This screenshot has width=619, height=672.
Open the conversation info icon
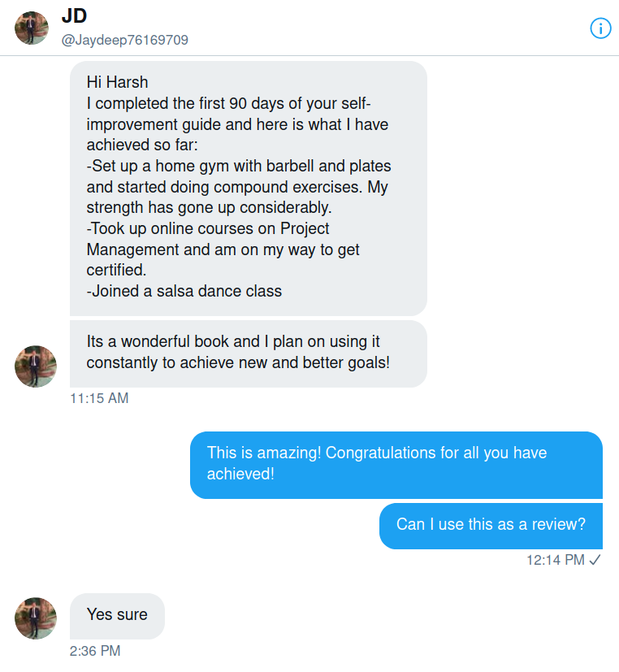(600, 28)
